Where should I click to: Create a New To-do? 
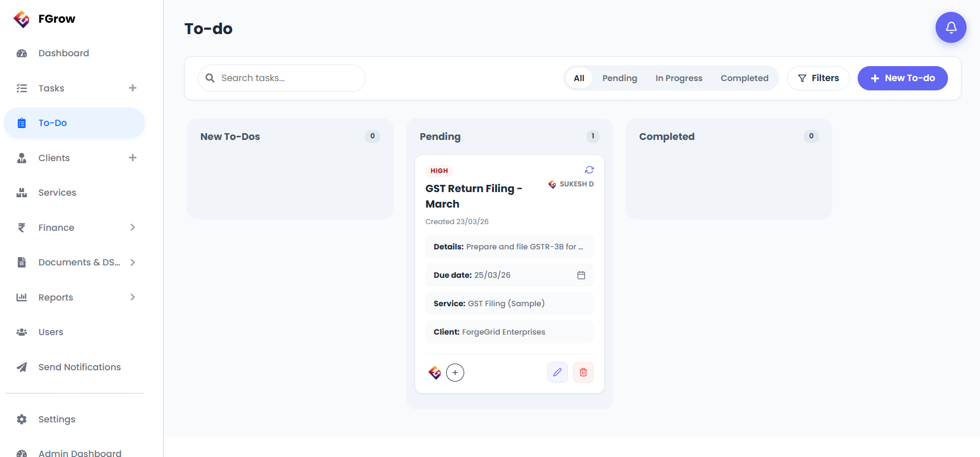903,78
